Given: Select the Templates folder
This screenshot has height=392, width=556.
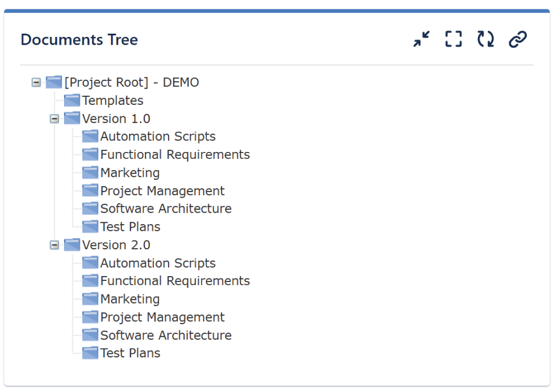Looking at the screenshot, I should point(113,101).
